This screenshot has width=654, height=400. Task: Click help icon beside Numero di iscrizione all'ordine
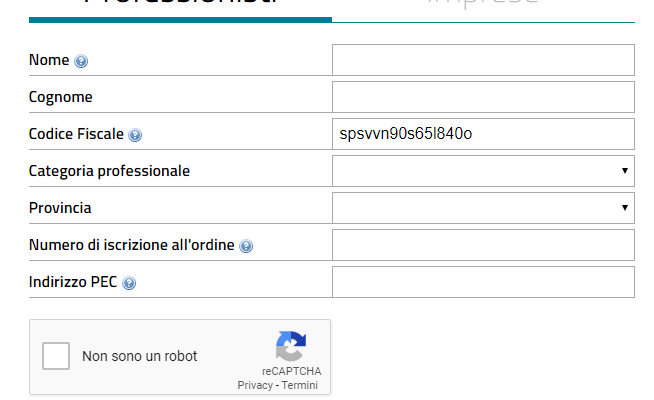click(246, 246)
